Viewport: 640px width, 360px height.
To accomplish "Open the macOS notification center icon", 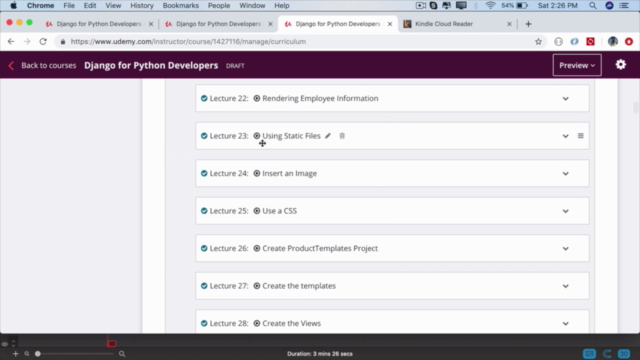I will tap(624, 6).
